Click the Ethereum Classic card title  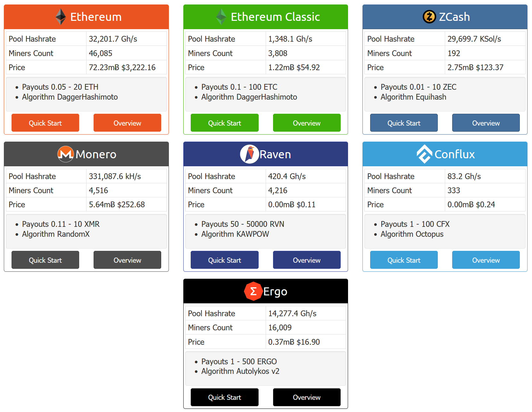[x=275, y=17]
